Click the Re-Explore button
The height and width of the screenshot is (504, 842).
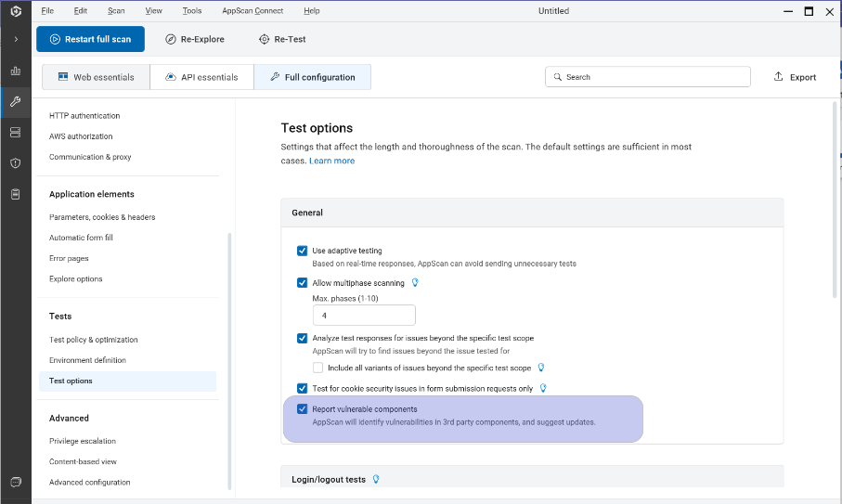click(x=195, y=39)
